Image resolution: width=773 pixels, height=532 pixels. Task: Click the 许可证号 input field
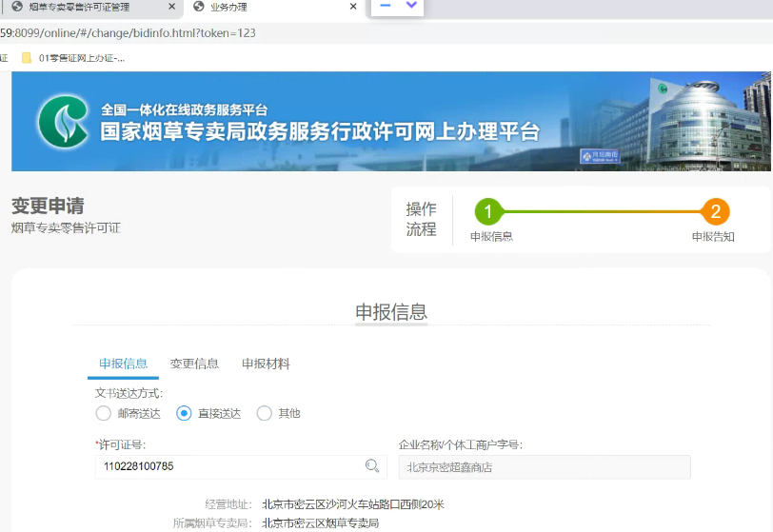[x=241, y=466]
